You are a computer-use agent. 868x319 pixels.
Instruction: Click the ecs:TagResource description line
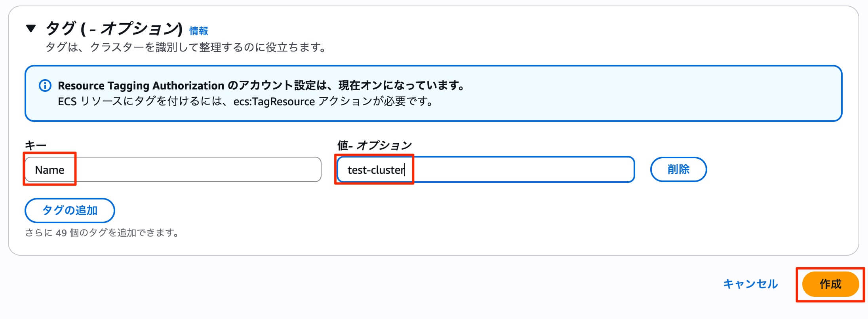[x=246, y=102]
